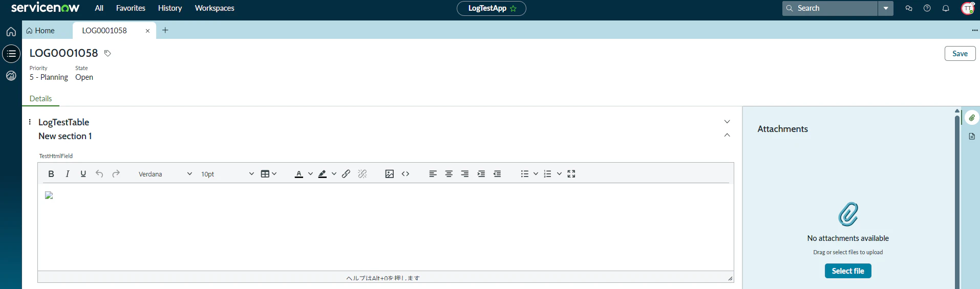Open text color picker arrow
Image resolution: width=980 pixels, height=289 pixels.
310,174
